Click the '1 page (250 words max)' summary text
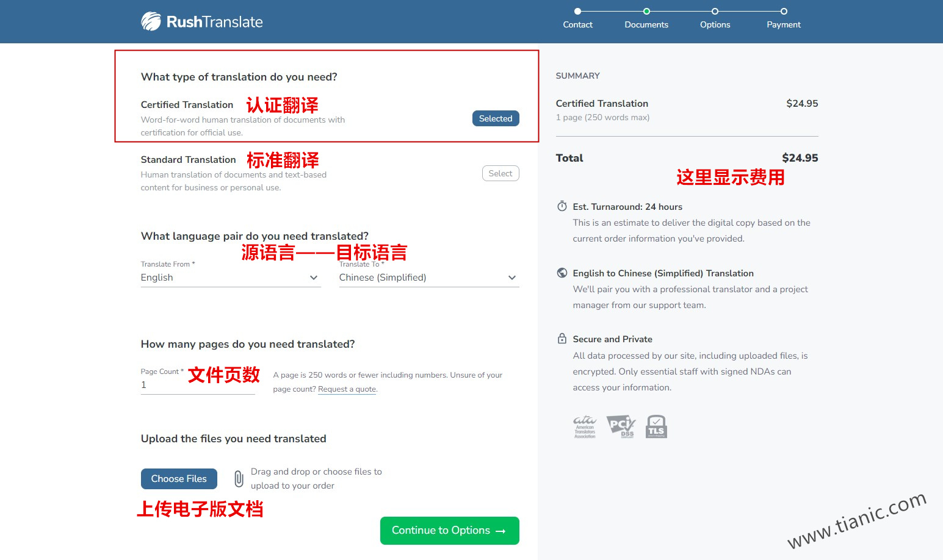Viewport: 943px width, 560px height. click(x=602, y=117)
